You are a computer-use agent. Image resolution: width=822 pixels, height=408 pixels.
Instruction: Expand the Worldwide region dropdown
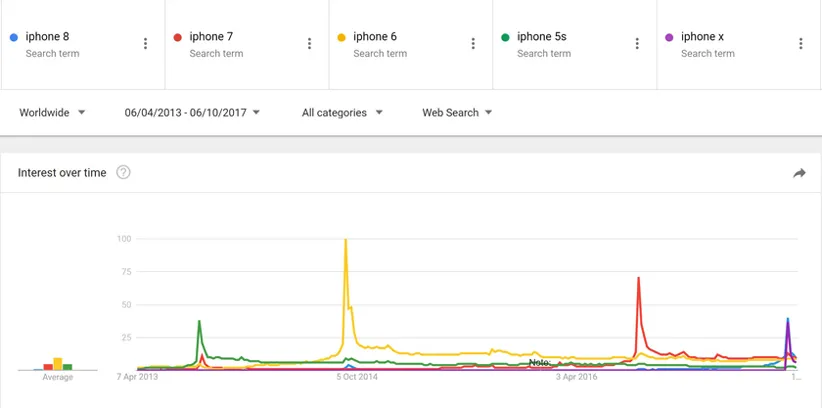(x=52, y=113)
